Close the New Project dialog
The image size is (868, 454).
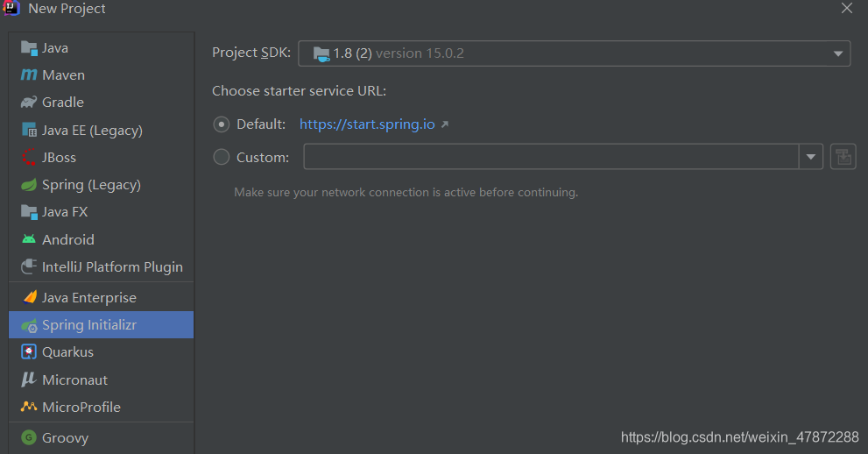point(847,8)
